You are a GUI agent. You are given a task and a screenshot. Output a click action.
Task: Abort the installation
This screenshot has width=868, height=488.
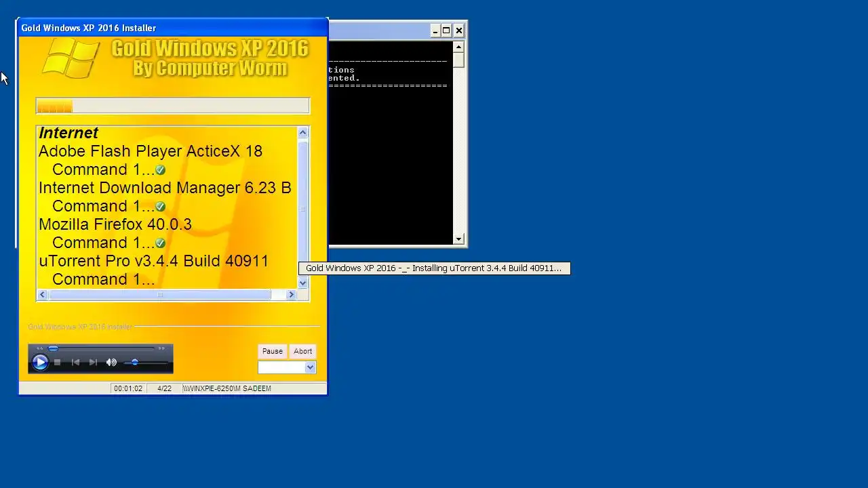point(302,351)
